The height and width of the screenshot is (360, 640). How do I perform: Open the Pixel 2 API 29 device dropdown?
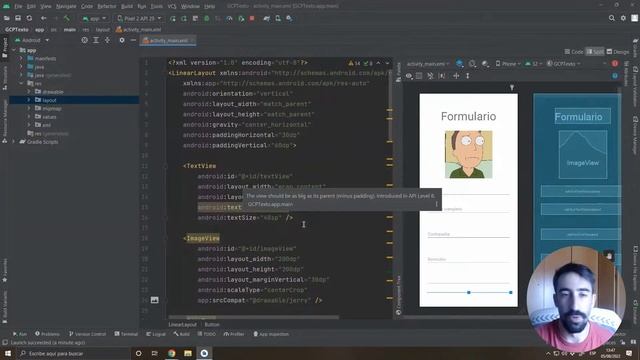point(139,18)
